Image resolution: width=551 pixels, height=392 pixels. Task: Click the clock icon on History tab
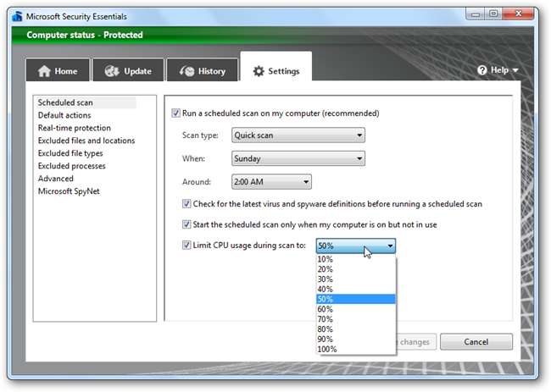(x=187, y=71)
